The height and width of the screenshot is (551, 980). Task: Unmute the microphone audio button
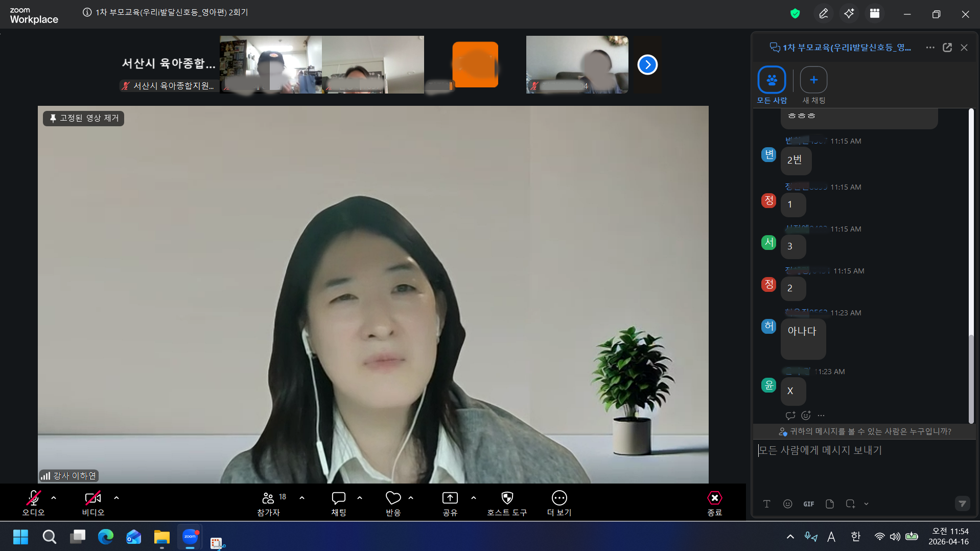tap(34, 498)
